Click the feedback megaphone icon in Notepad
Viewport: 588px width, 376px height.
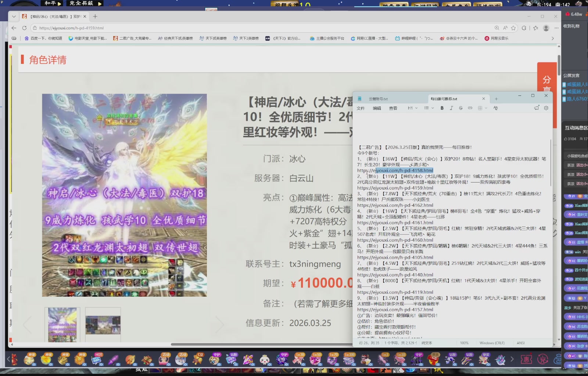tap(536, 108)
